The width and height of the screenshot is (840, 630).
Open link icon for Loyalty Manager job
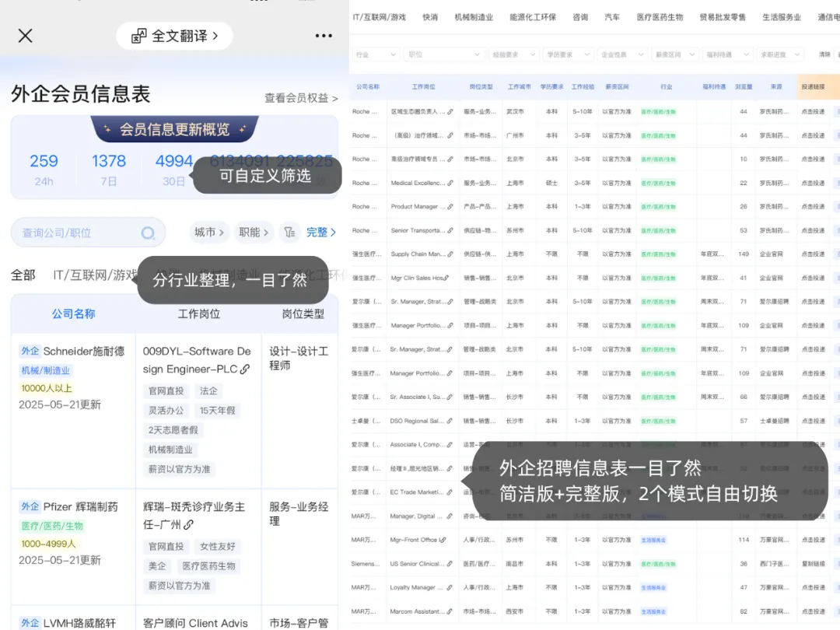(x=450, y=588)
